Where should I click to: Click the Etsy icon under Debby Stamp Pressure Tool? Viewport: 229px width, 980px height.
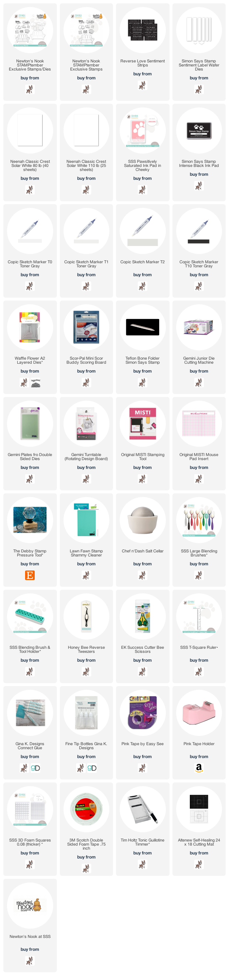[x=30, y=576]
